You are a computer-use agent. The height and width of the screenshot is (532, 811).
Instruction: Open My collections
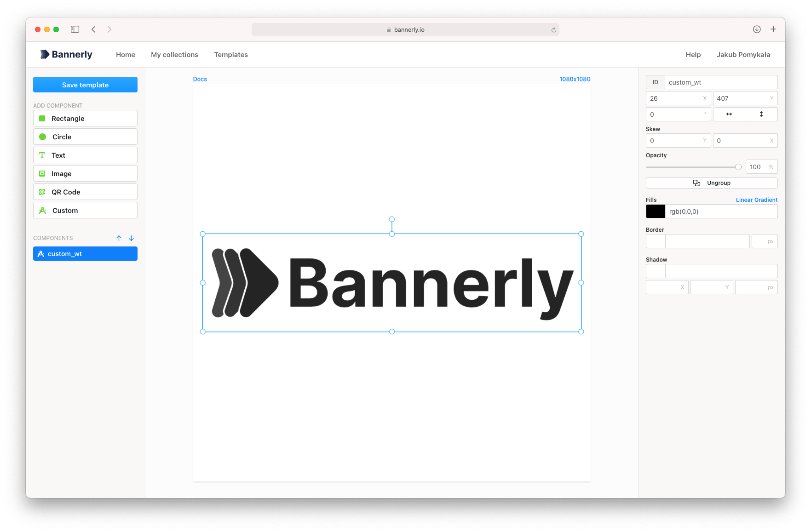(x=174, y=55)
